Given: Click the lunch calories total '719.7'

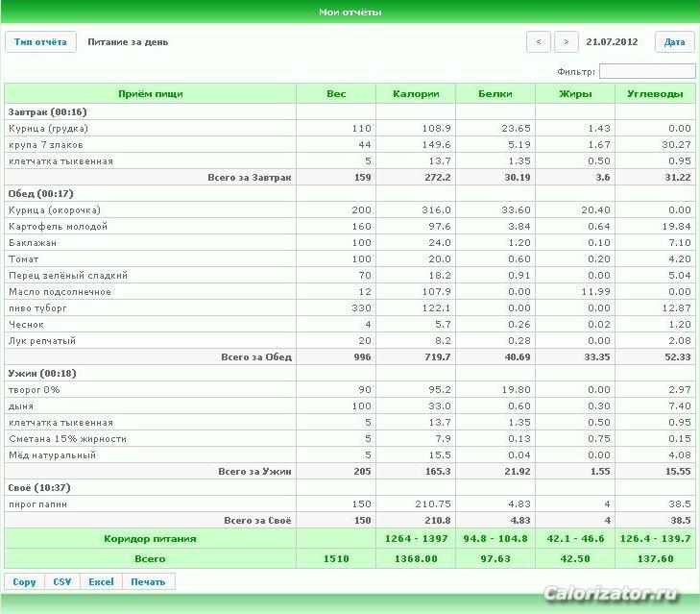Looking at the screenshot, I should (438, 357).
